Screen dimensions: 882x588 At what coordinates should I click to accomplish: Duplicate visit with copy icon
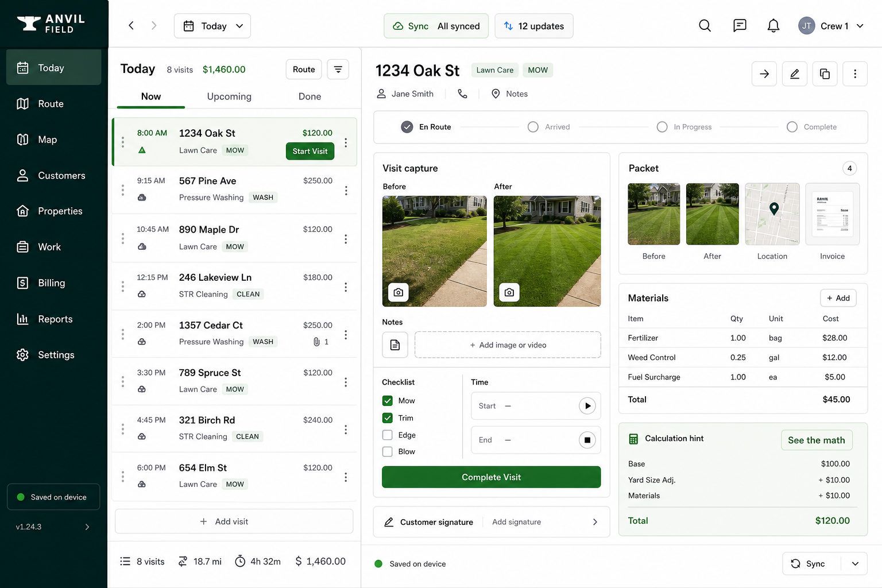[x=825, y=73]
